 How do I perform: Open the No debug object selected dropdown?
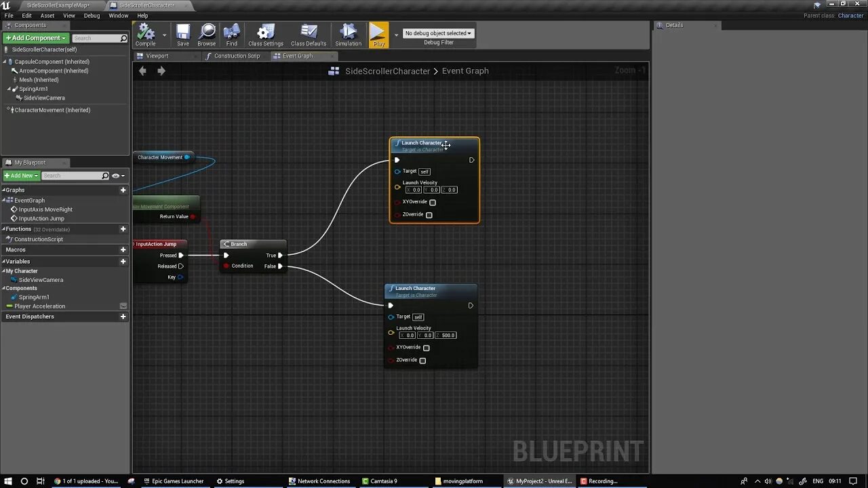437,32
